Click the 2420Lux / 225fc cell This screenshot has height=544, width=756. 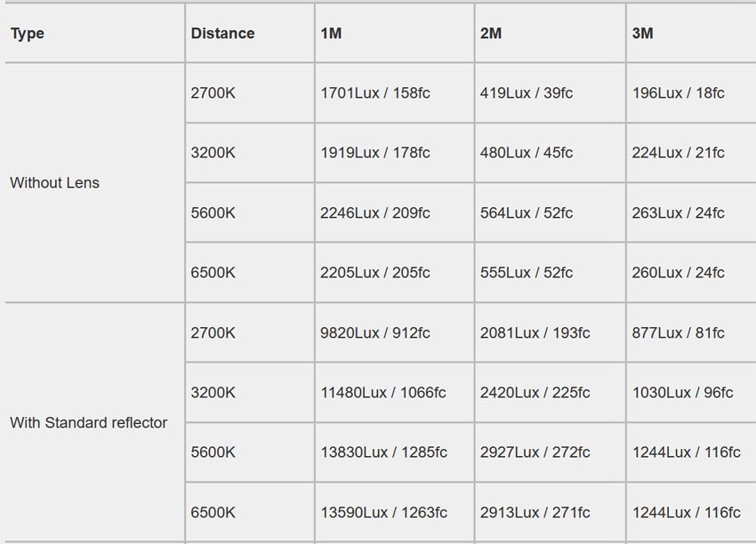[x=535, y=392]
